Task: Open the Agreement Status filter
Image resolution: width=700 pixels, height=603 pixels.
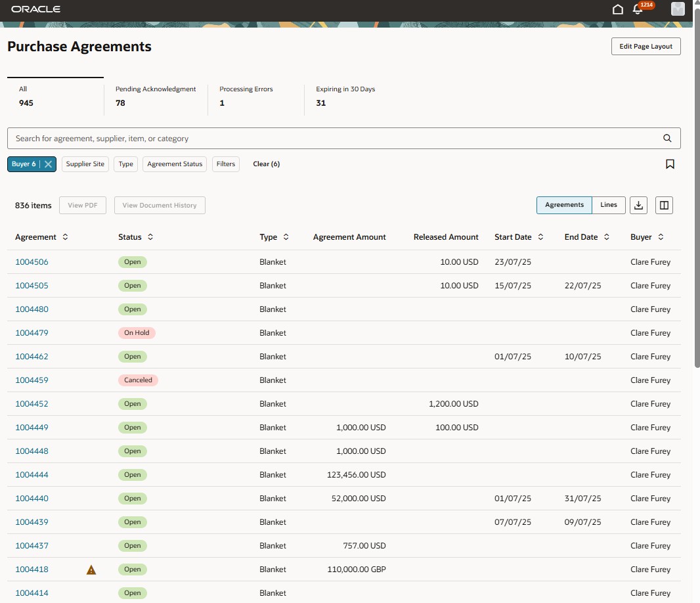Action: [x=175, y=164]
